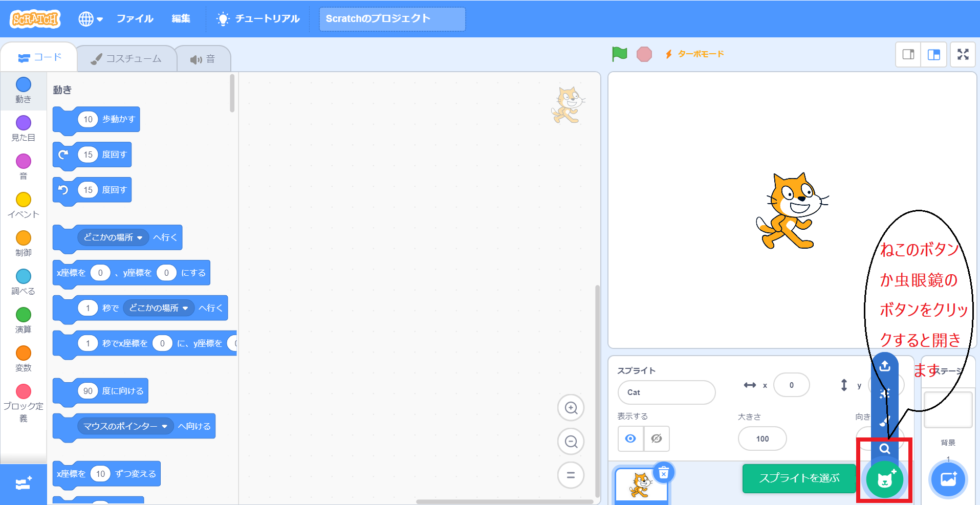
Task: Open チュートリアル tutorials
Action: tap(258, 19)
